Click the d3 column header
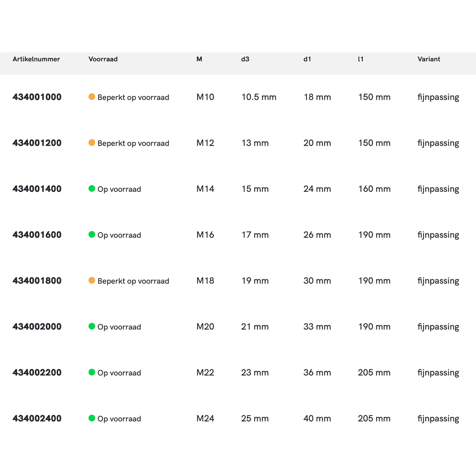Image resolution: width=476 pixels, height=476 pixels. 245,59
